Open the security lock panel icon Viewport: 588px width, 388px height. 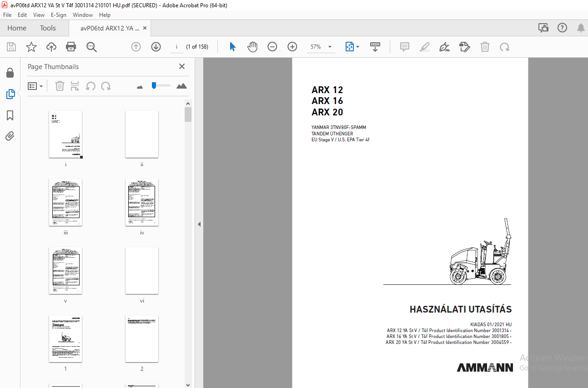[x=10, y=73]
